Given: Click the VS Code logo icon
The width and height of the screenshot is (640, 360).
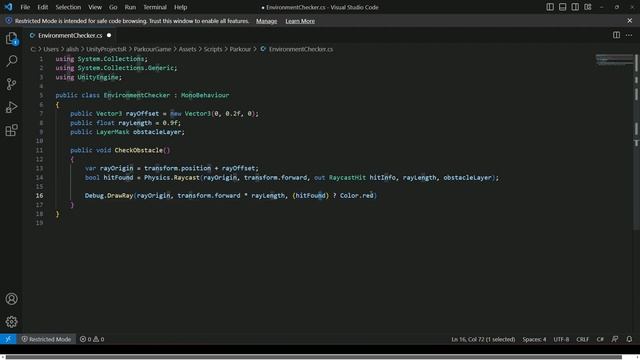Looking at the screenshot, I should [8, 7].
